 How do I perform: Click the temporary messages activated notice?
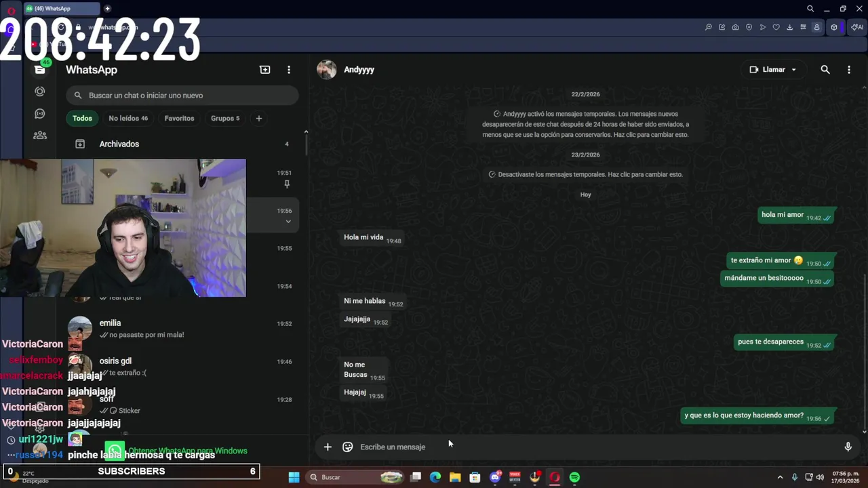pyautogui.click(x=586, y=124)
